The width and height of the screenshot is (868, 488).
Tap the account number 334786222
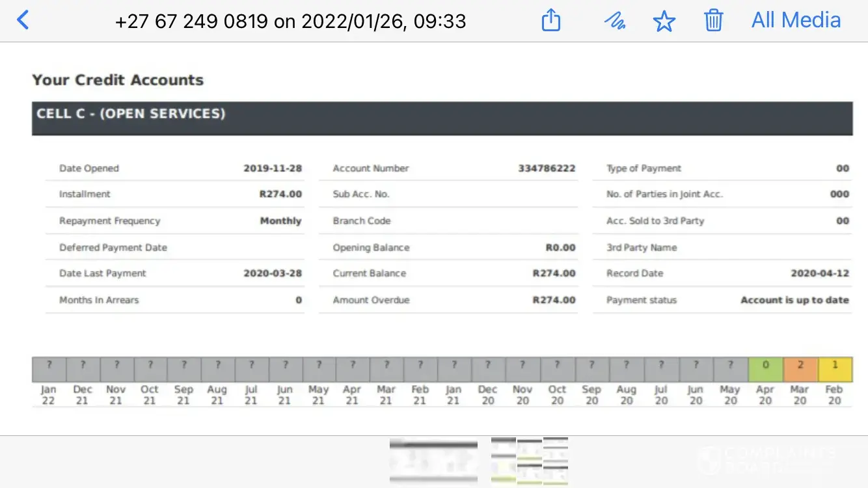547,169
